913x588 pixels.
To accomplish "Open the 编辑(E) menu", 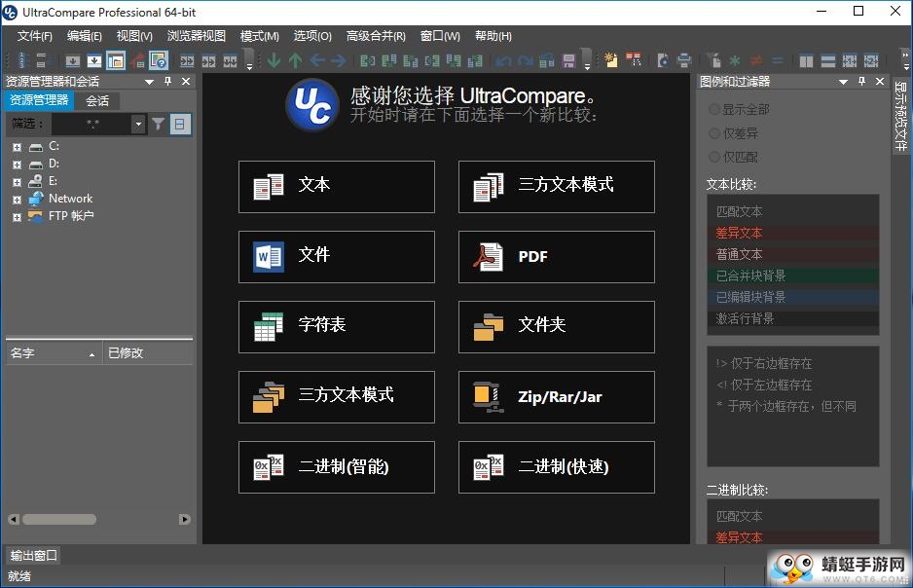I will [x=85, y=36].
